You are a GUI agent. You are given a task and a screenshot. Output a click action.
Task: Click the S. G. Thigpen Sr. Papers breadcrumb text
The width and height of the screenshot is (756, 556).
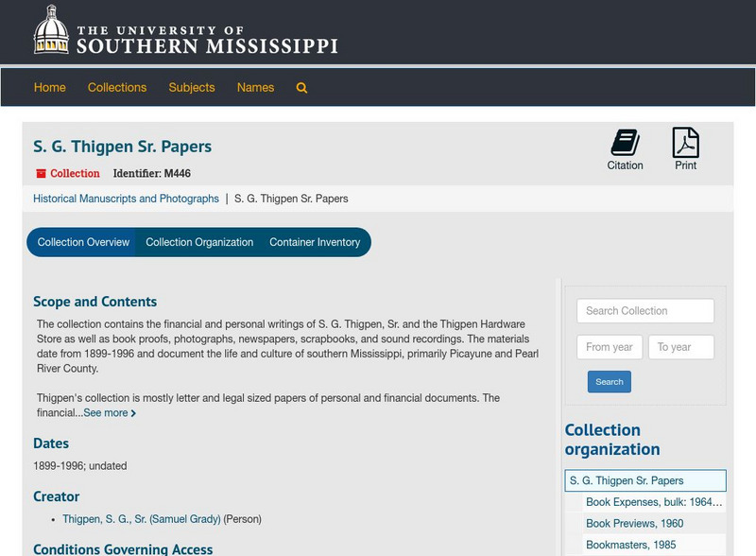pyautogui.click(x=291, y=199)
